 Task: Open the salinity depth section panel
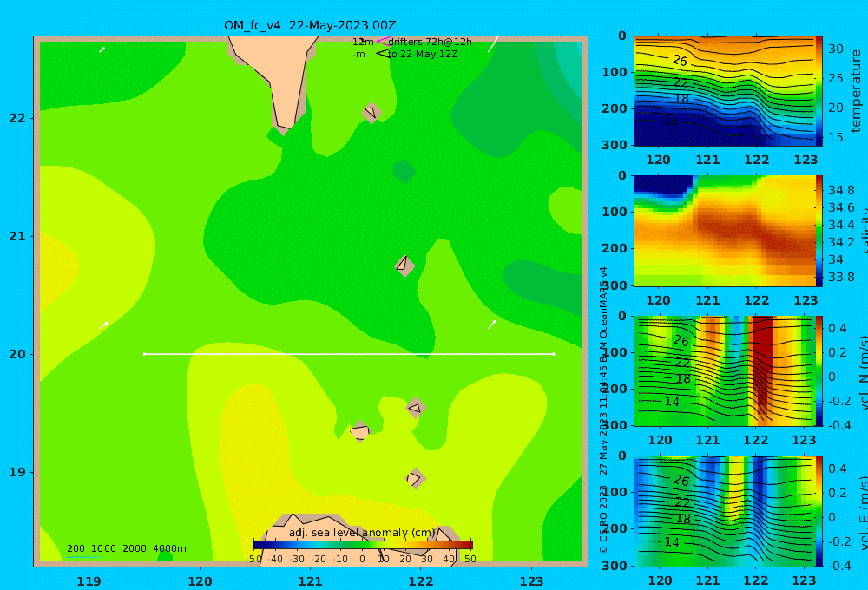[724, 231]
